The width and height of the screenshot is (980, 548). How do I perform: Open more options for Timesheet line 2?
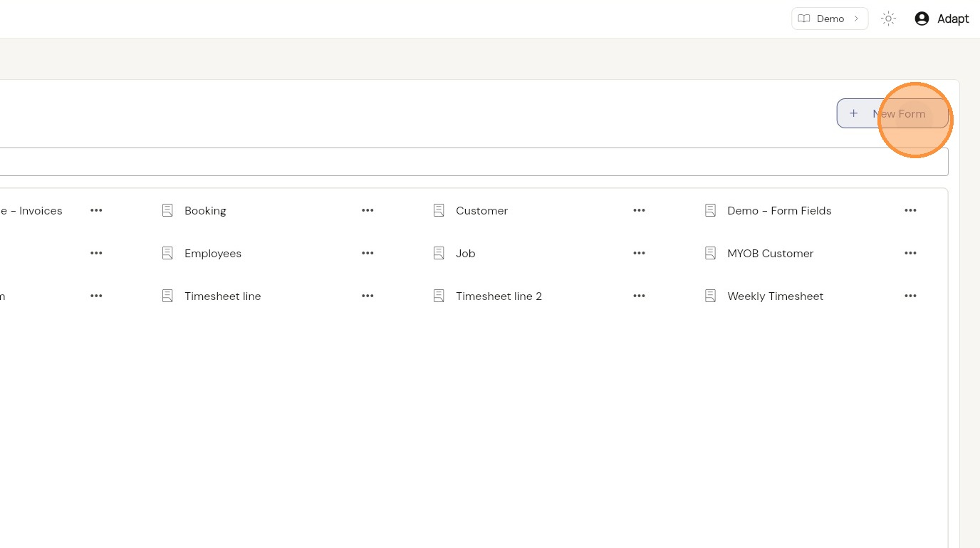point(639,296)
